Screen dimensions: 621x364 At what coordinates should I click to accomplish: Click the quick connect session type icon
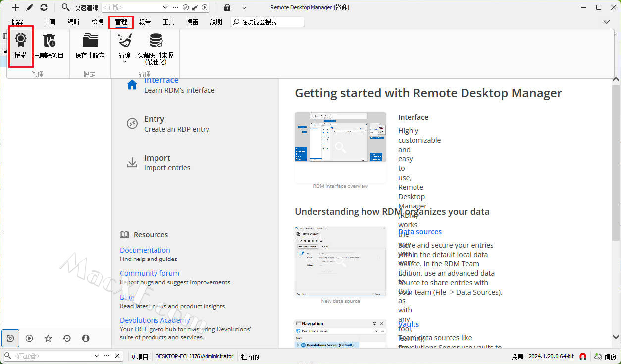(186, 7)
